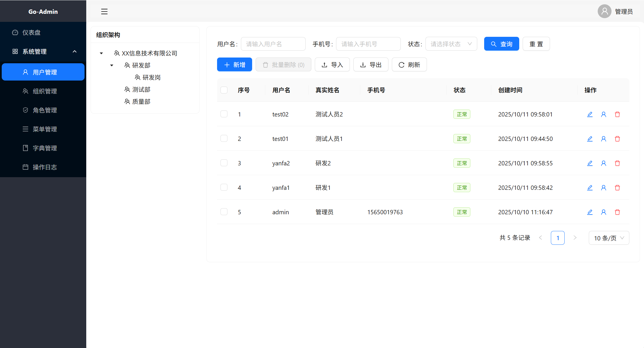Go to 操作日志 menu item

[45, 167]
